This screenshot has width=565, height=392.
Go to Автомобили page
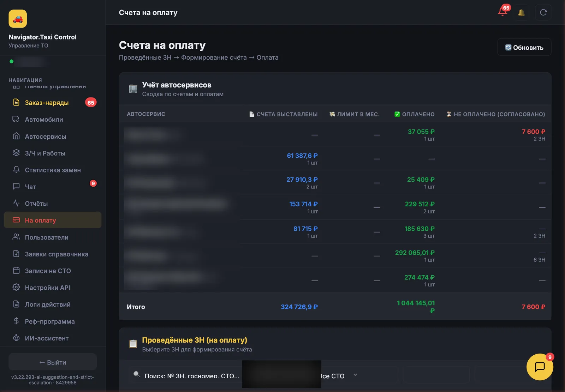(53, 120)
